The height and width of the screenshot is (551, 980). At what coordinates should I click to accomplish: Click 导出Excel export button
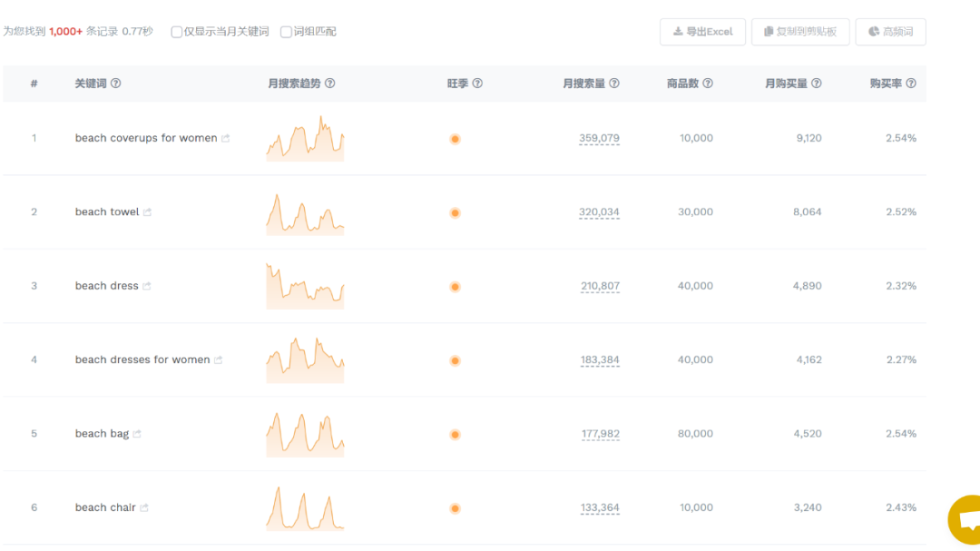[x=702, y=32]
